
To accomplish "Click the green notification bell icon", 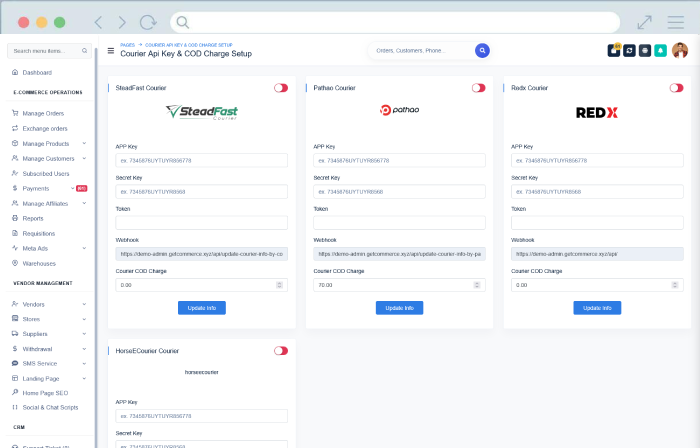I will [660, 50].
